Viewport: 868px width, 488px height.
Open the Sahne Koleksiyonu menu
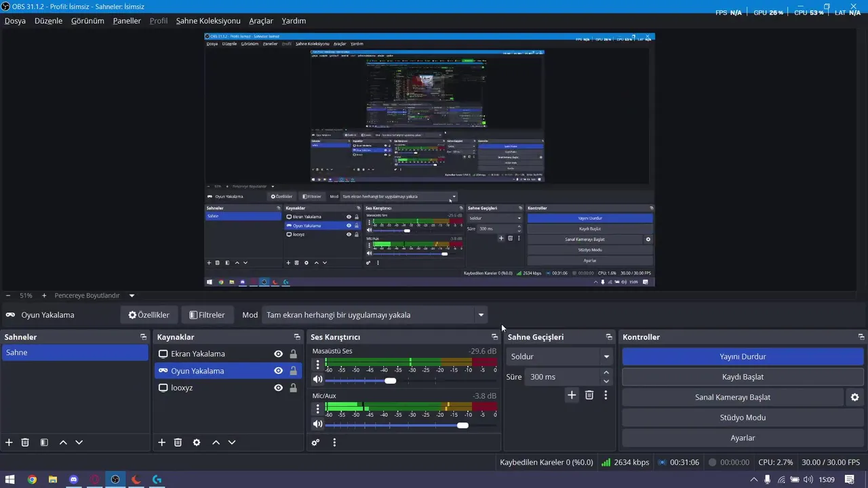(x=208, y=21)
